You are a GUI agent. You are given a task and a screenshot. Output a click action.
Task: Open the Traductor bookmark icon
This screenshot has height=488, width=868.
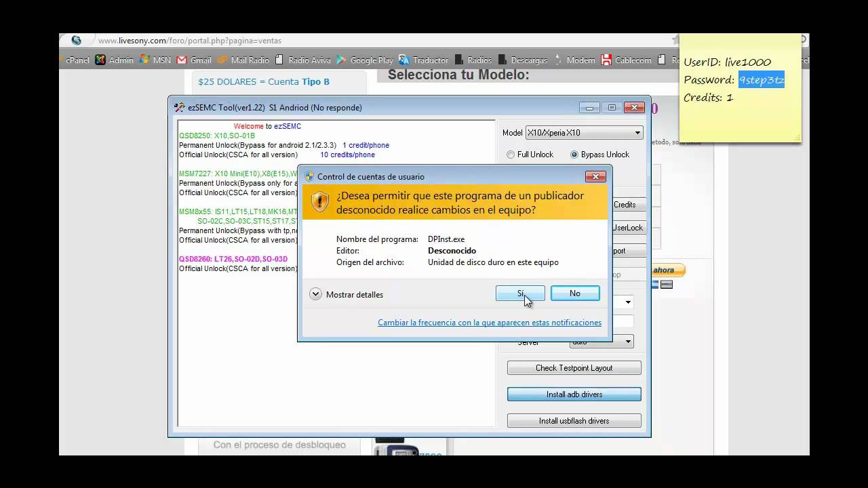click(404, 60)
